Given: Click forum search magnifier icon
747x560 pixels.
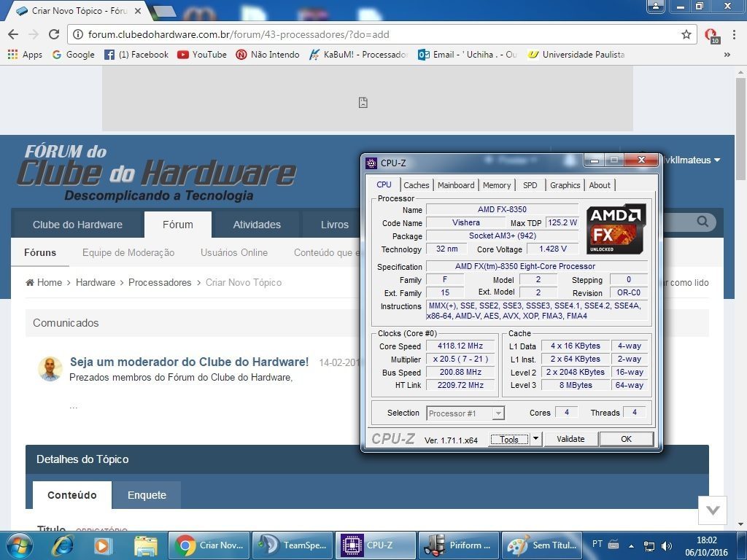Looking at the screenshot, I should coord(703,222).
